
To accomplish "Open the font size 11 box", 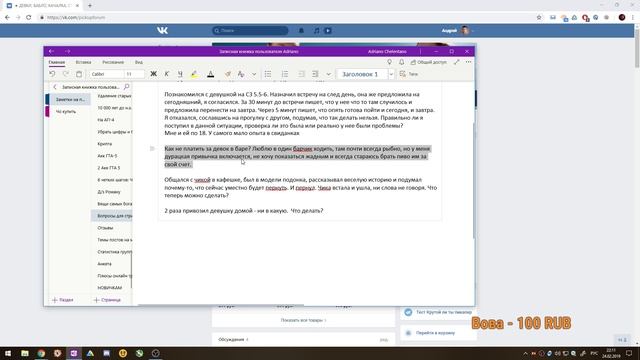I will coord(134,74).
